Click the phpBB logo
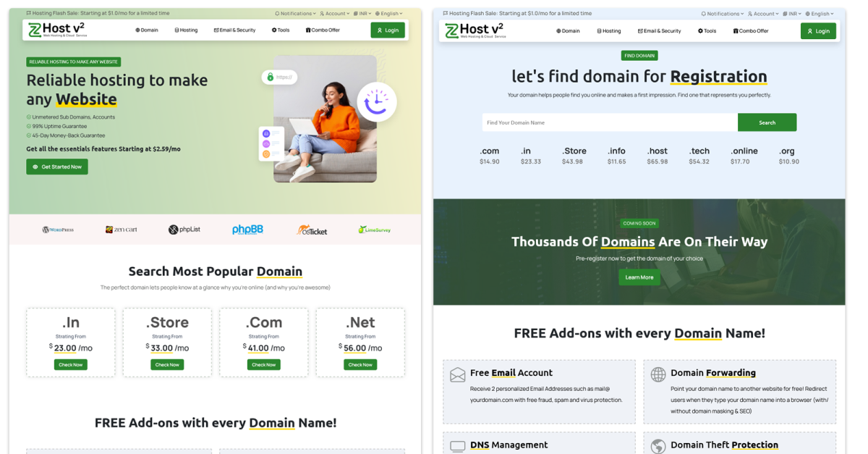Screen dimensions: 868x454 click(247, 230)
